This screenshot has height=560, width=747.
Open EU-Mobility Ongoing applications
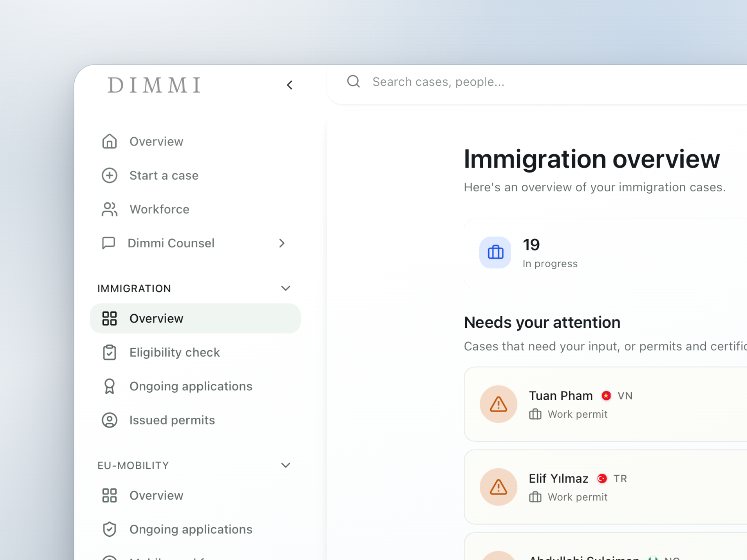point(191,529)
